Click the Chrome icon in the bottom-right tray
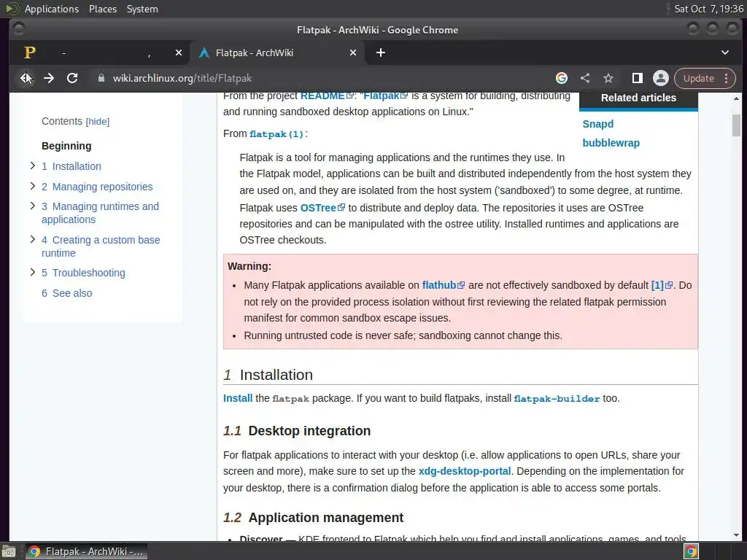Screen dimensions: 747x560 (x=691, y=551)
